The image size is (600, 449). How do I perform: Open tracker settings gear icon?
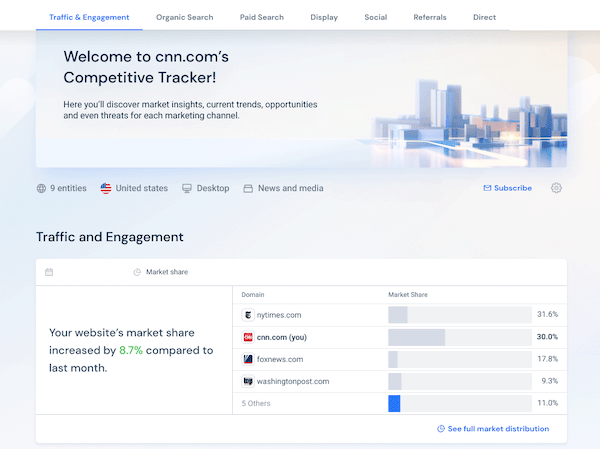pyautogui.click(x=556, y=188)
